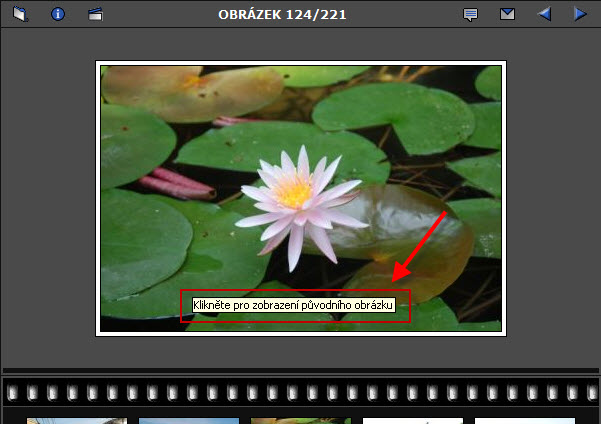Open the first filmstrip thumbnail at bottom left

[77, 421]
